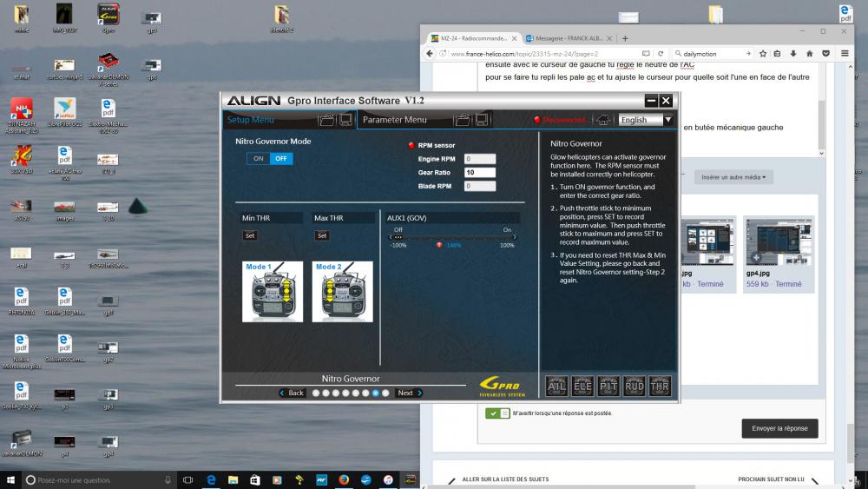Open the browser downloads arrow icon

793,54
